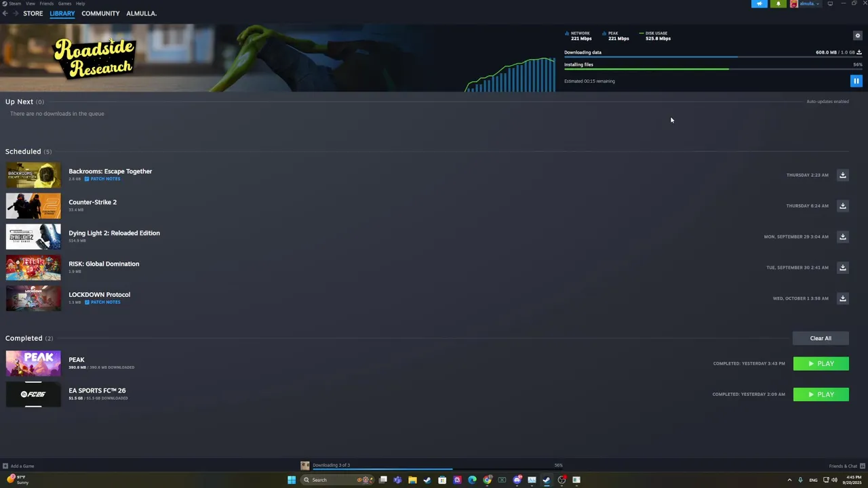The height and width of the screenshot is (488, 868).
Task: Go back using the back arrow
Action: coord(5,14)
